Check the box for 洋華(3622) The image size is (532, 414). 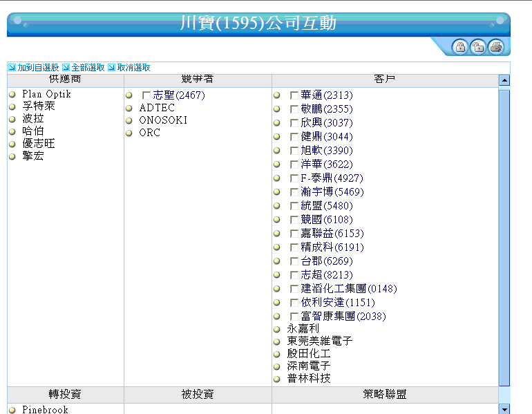click(x=294, y=164)
